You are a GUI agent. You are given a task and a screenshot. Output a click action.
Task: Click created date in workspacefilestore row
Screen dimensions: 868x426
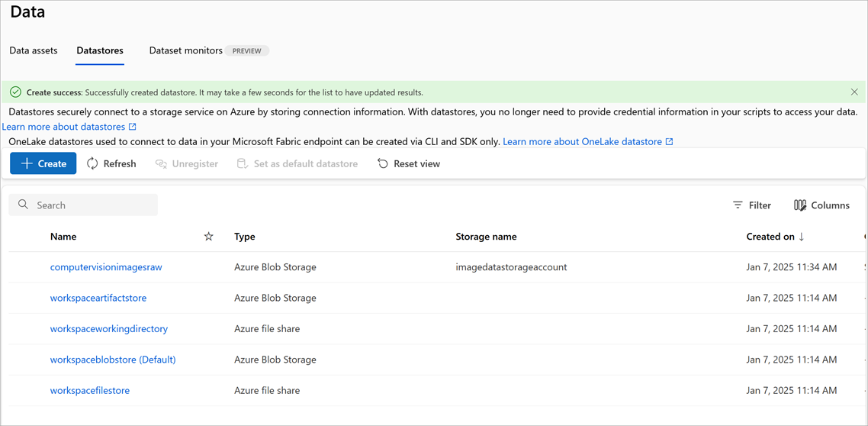point(792,391)
